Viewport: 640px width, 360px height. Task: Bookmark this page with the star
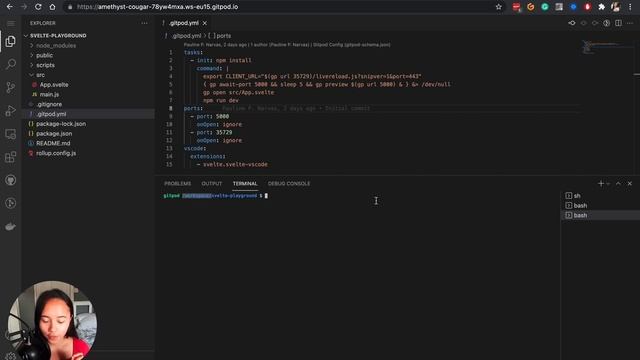[x=498, y=7]
